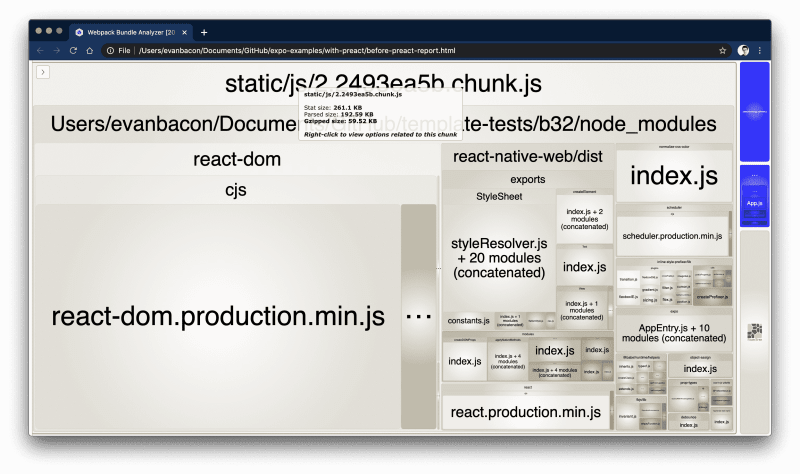Image resolution: width=800 pixels, height=474 pixels.
Task: Select react.production.min.js module
Action: (x=526, y=412)
